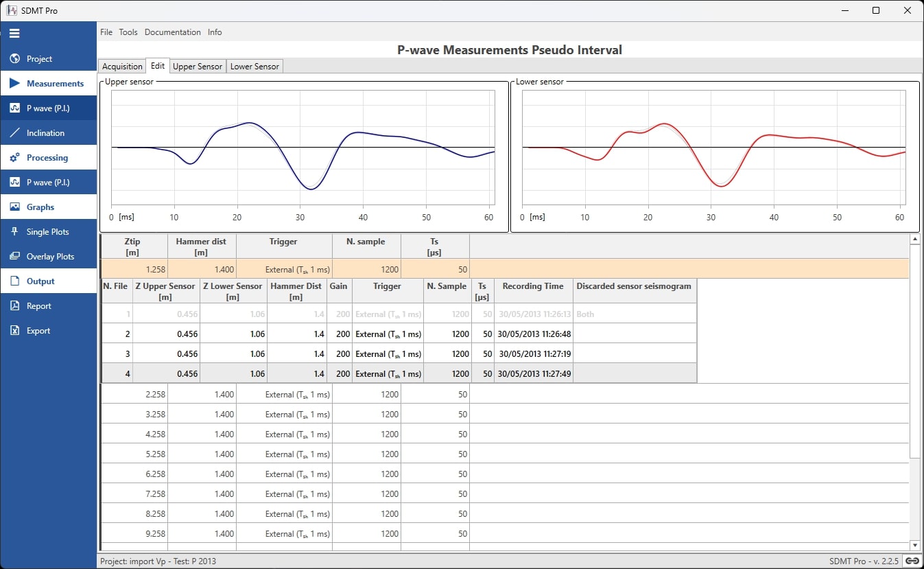The height and width of the screenshot is (569, 924).
Task: Click the Lower sensor seismogram plot
Action: [713, 148]
